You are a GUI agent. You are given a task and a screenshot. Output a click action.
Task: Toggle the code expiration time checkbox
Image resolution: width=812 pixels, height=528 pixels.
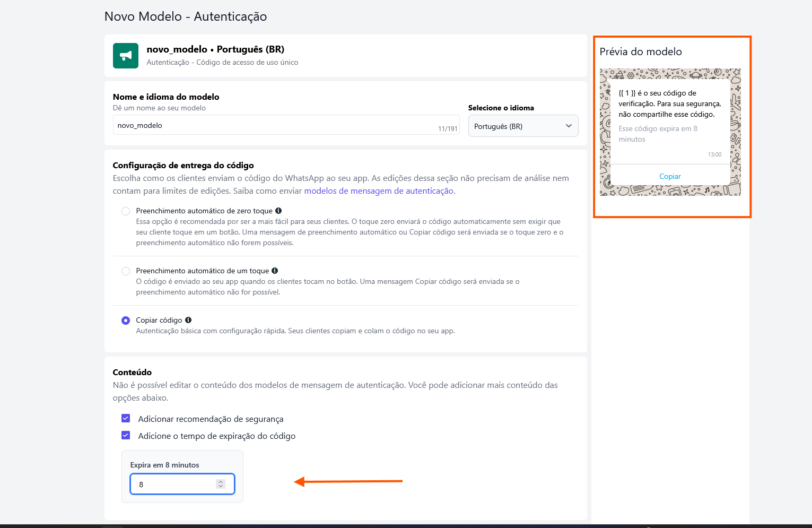point(126,435)
